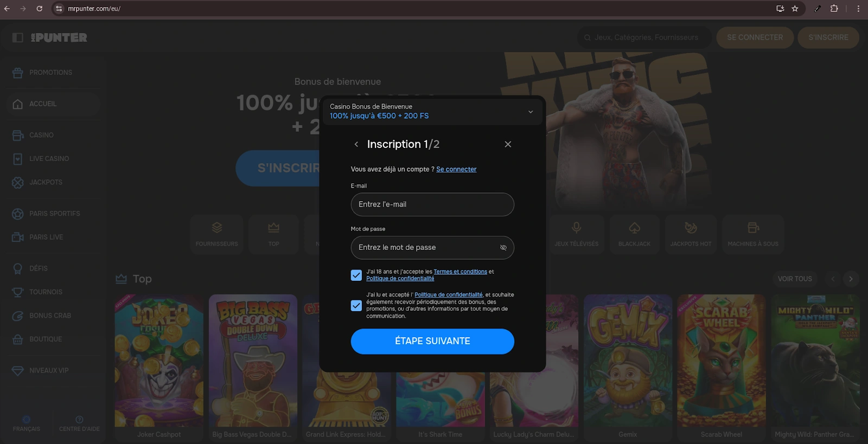This screenshot has height=444, width=868.
Task: Select the Blackjack category tile
Action: [x=634, y=234]
